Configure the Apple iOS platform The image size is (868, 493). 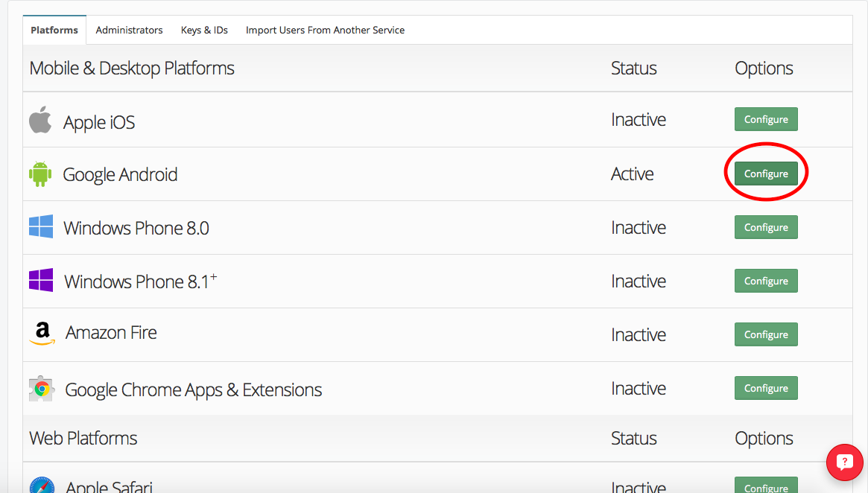[766, 119]
